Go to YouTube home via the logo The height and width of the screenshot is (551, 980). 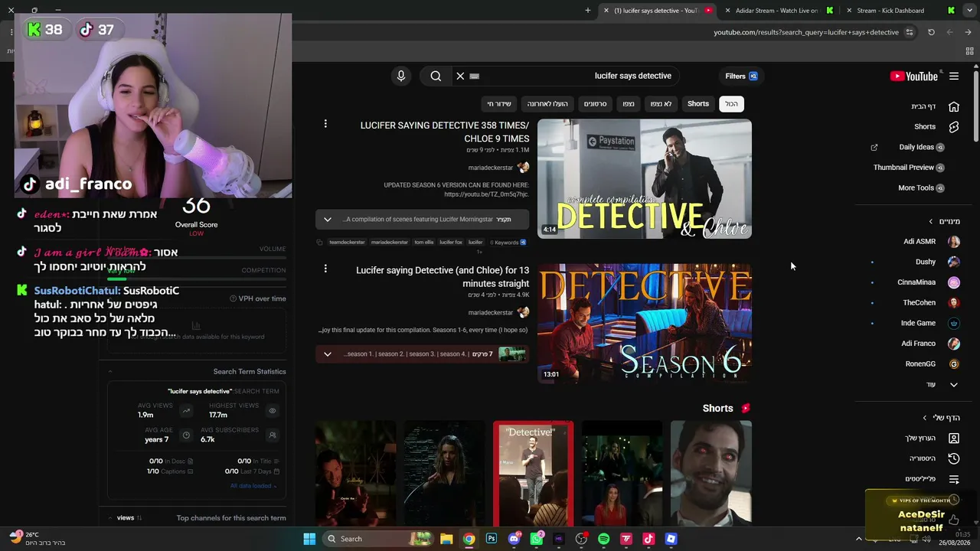tap(914, 76)
